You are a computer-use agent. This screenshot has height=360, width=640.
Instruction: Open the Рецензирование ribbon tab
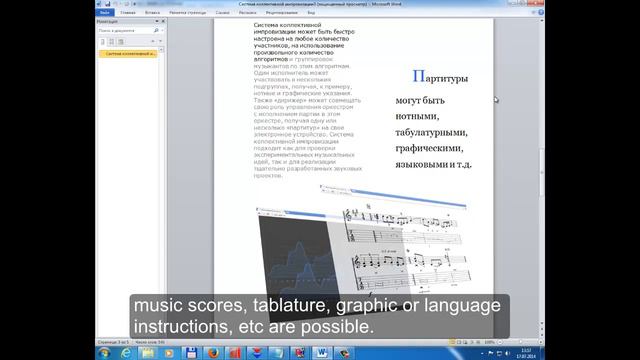pyautogui.click(x=282, y=13)
